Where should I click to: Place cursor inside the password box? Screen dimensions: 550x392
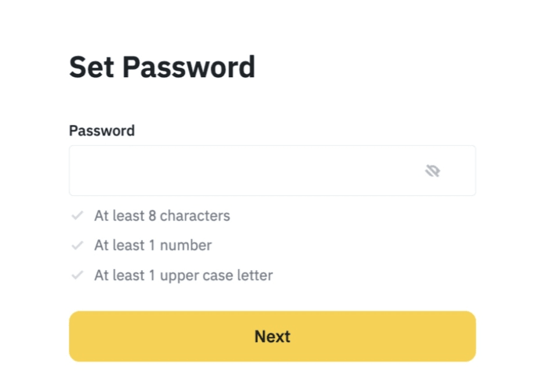coord(244,171)
